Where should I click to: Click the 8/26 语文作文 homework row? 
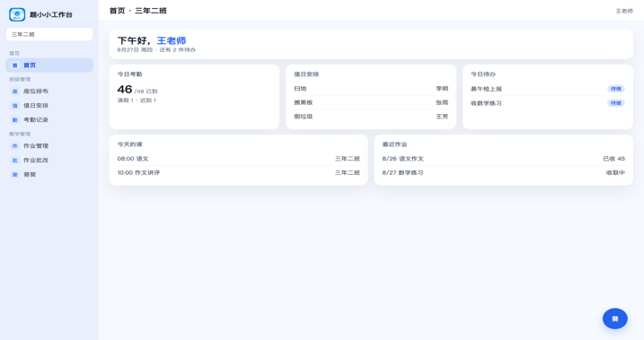503,159
